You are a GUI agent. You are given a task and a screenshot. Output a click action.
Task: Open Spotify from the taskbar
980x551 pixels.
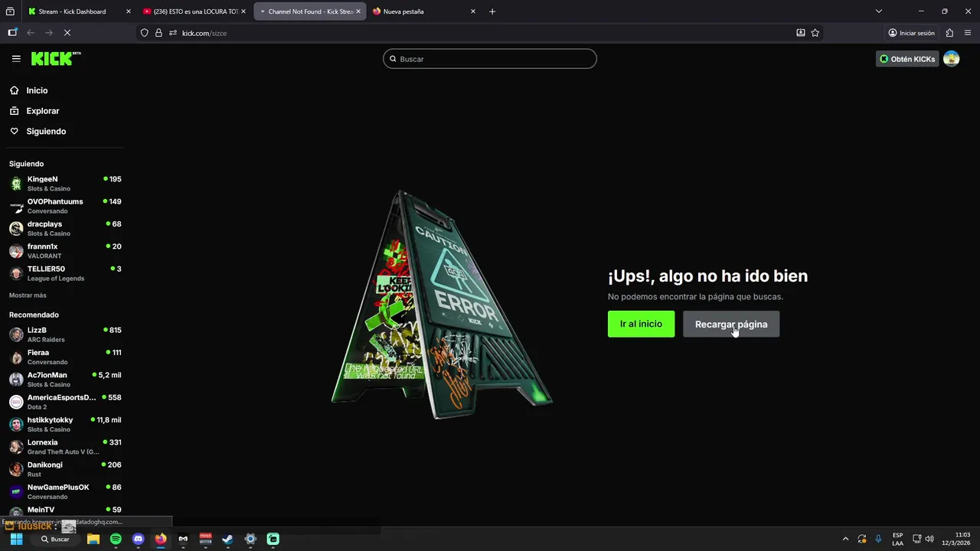[x=116, y=539]
